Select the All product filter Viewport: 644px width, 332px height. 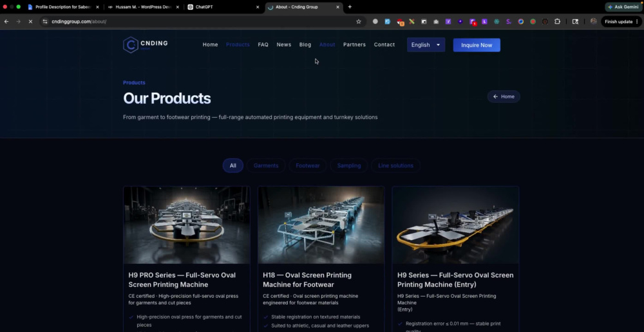tap(233, 165)
